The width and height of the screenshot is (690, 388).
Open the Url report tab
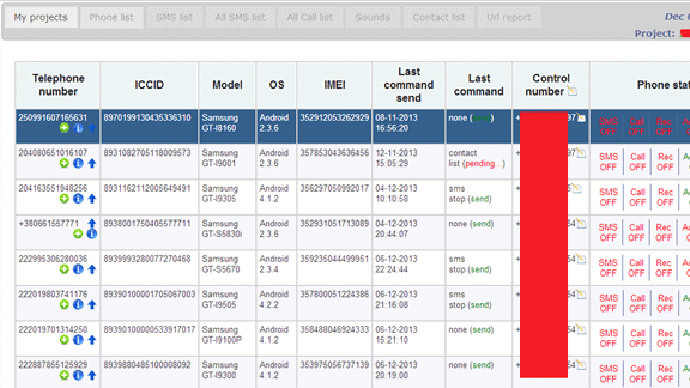509,18
